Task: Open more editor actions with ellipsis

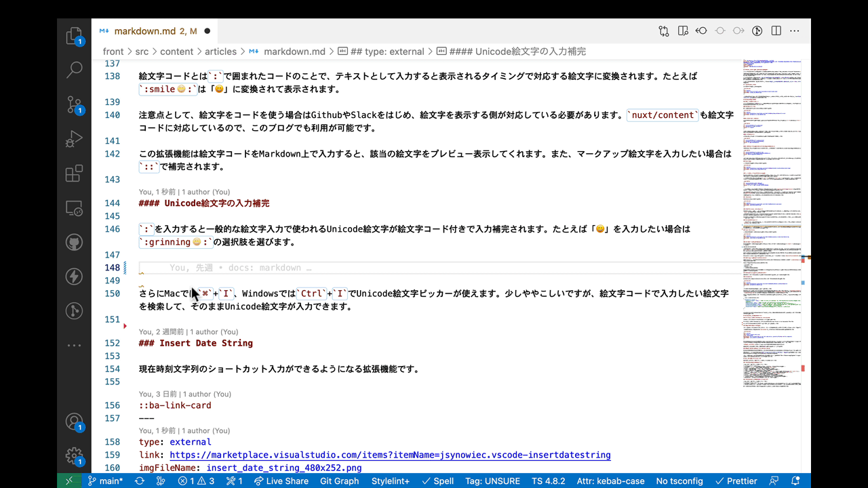Action: click(x=795, y=30)
